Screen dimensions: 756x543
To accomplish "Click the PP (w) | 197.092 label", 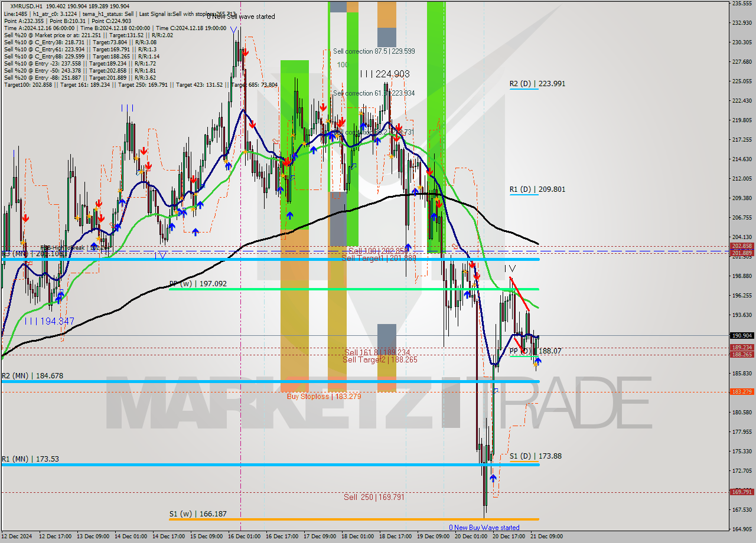I will coord(198,284).
